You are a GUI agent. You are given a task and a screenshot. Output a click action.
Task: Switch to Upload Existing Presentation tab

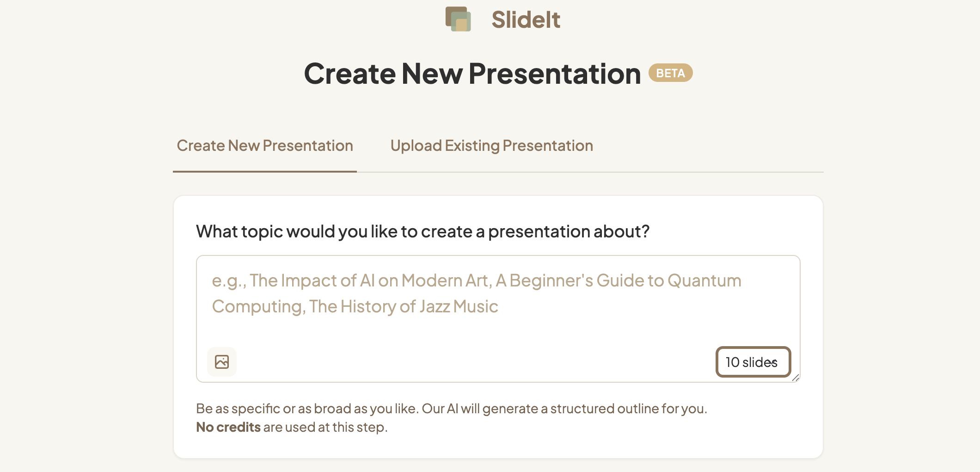[491, 146]
